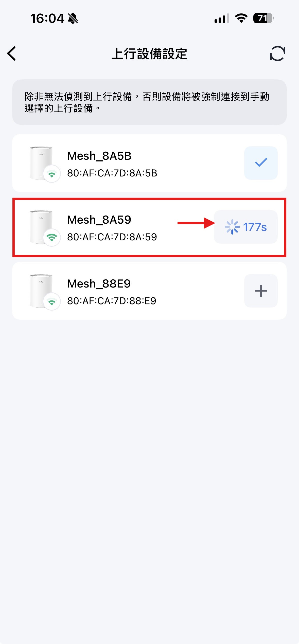Tap the back arrow icon

pos(12,53)
